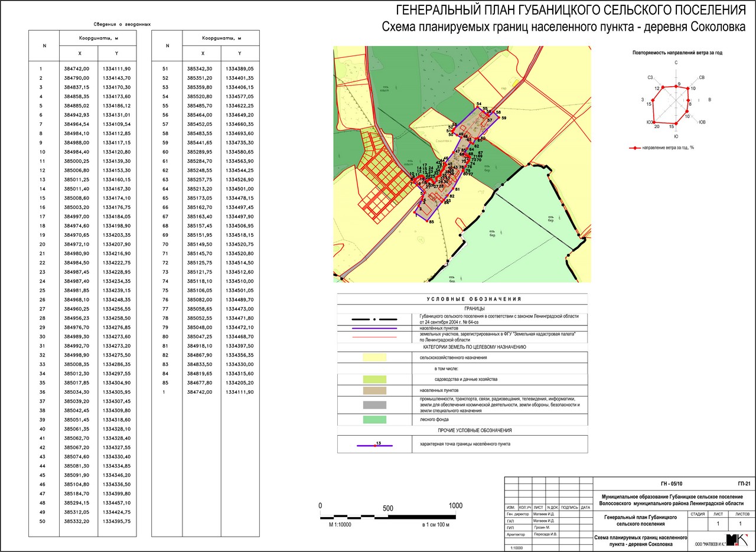Click the 'в 1 см 100 м' scale note
This screenshot has height=552, width=756.
coord(436,524)
